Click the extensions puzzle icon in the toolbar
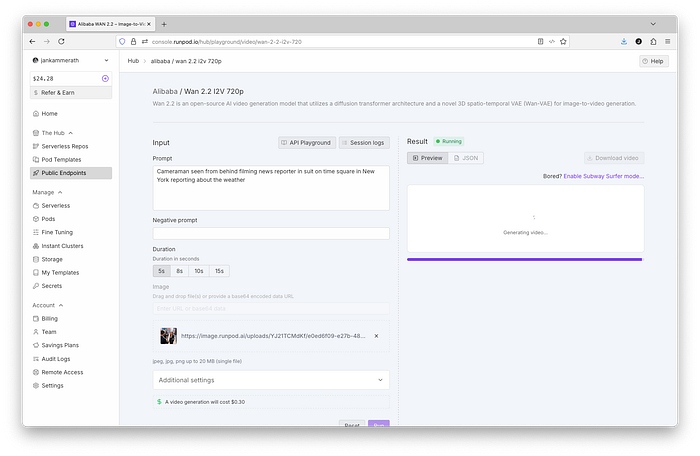 653,42
